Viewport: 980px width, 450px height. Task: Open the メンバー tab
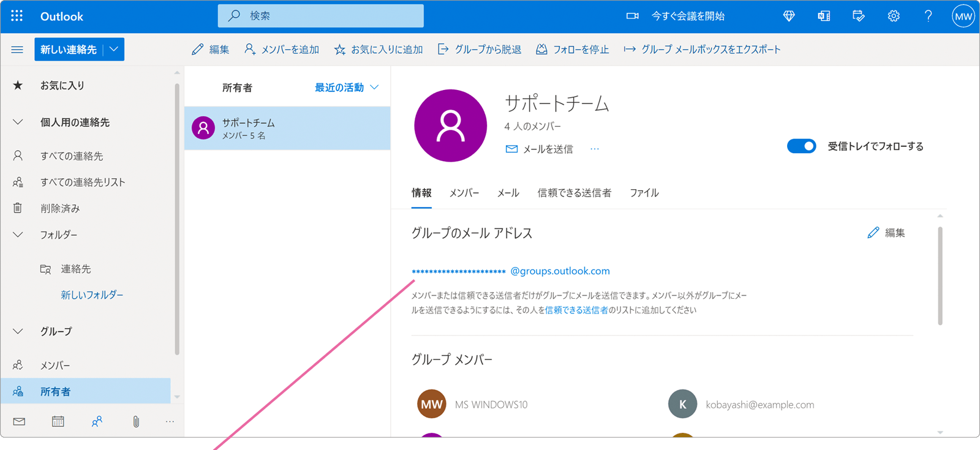pyautogui.click(x=464, y=193)
